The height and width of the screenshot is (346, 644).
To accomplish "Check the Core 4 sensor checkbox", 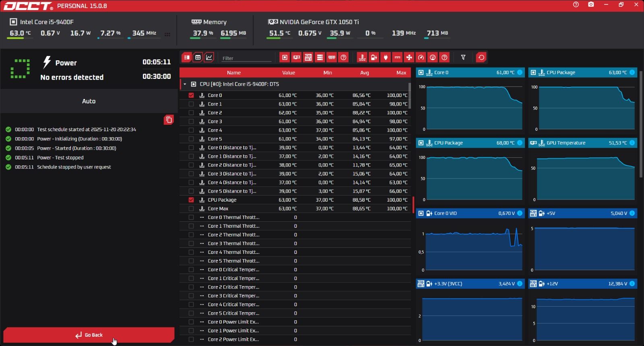I will (191, 130).
